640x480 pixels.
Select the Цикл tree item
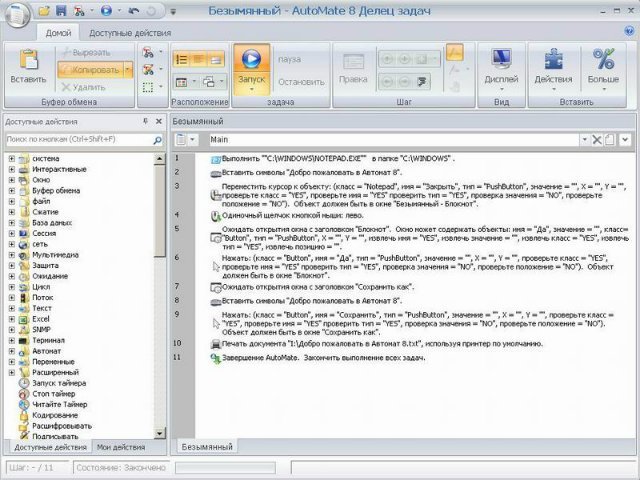tap(34, 287)
